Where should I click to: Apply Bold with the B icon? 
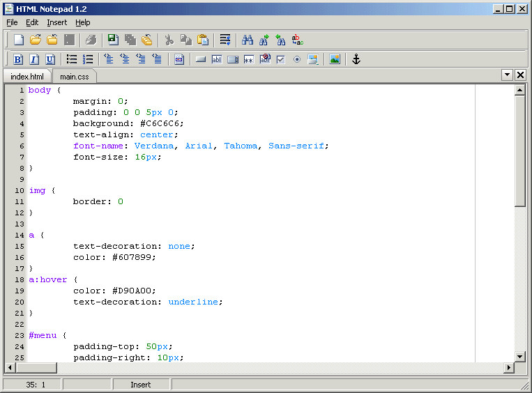click(x=17, y=59)
